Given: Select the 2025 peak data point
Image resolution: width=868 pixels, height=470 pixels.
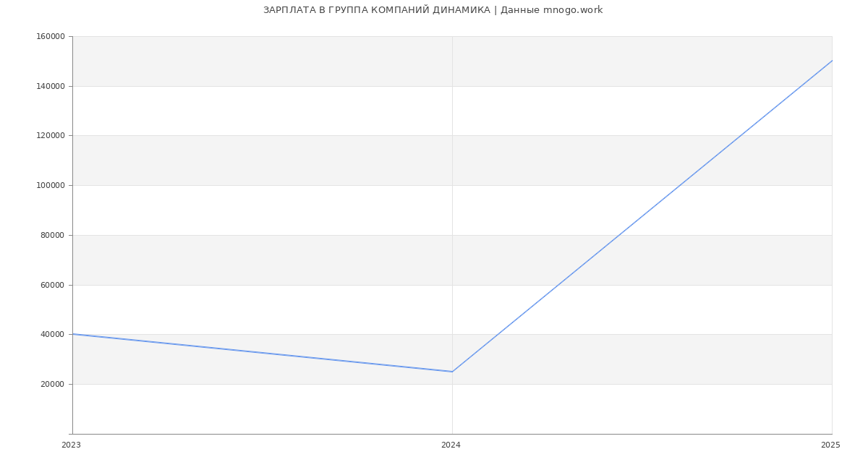Looking at the screenshot, I should coord(832,61).
